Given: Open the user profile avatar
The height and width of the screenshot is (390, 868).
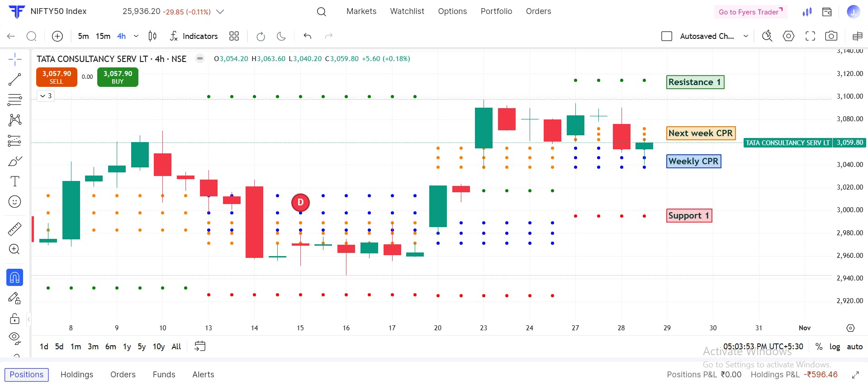Looking at the screenshot, I should (x=854, y=12).
